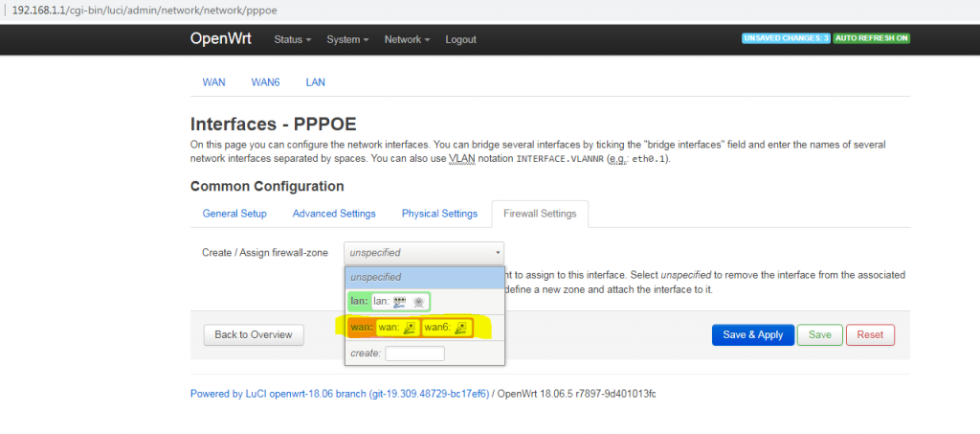Click the wan interface network icon
The width and height of the screenshot is (980, 434).
coord(410,329)
